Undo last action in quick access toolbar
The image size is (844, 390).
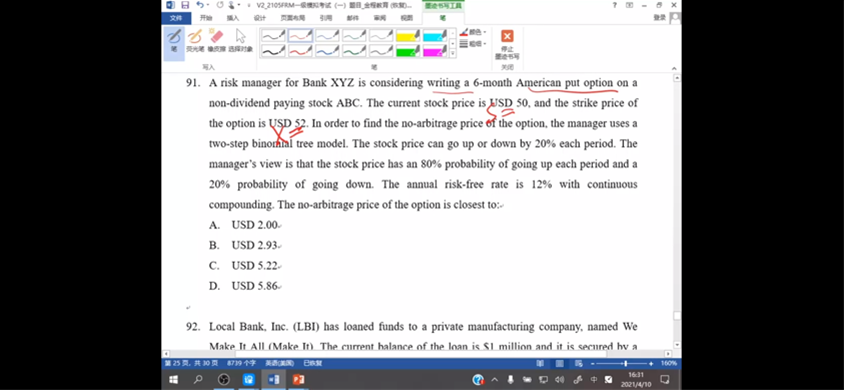tap(200, 5)
